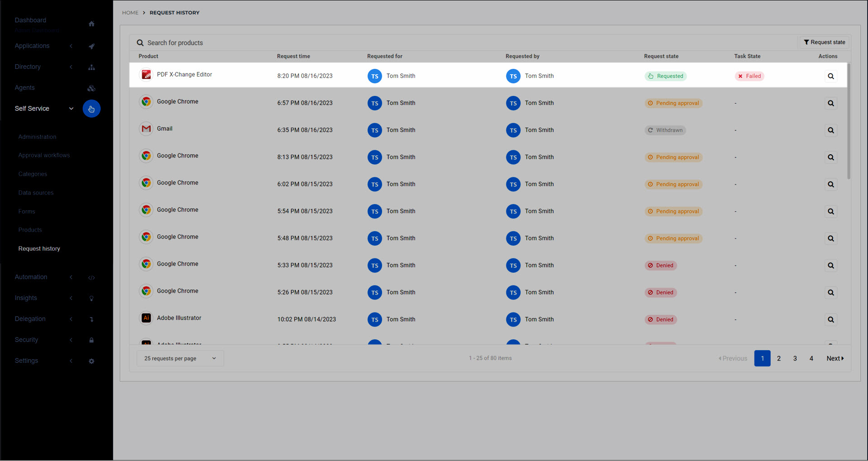Click the Automation code icon
The height and width of the screenshot is (461, 868).
(91, 278)
